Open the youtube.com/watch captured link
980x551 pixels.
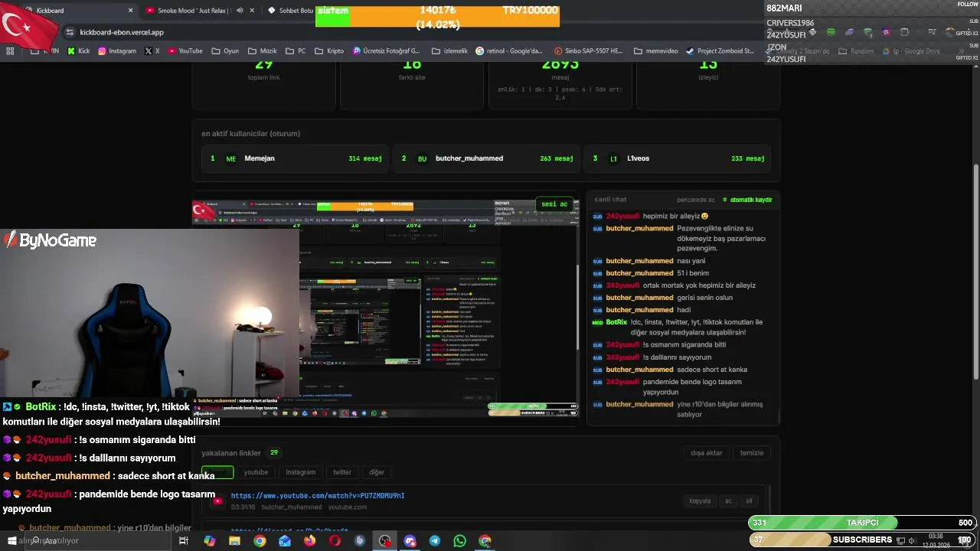coord(318,496)
